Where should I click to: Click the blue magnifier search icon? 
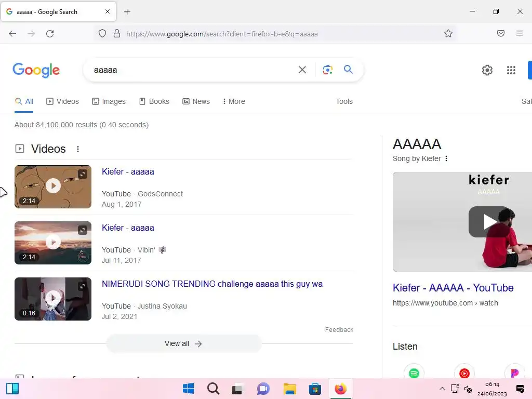[348, 70]
